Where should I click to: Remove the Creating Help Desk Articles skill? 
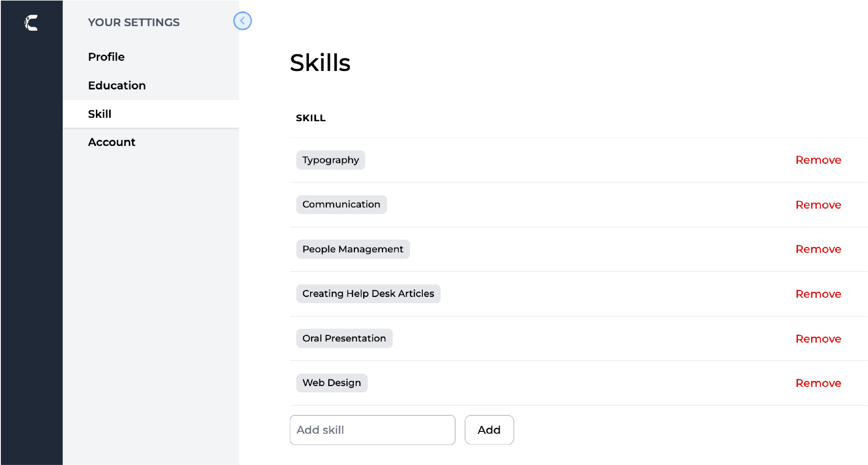(x=818, y=294)
